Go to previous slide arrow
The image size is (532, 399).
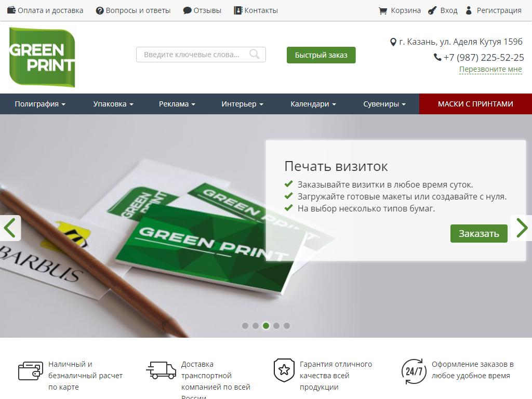[x=10, y=228]
